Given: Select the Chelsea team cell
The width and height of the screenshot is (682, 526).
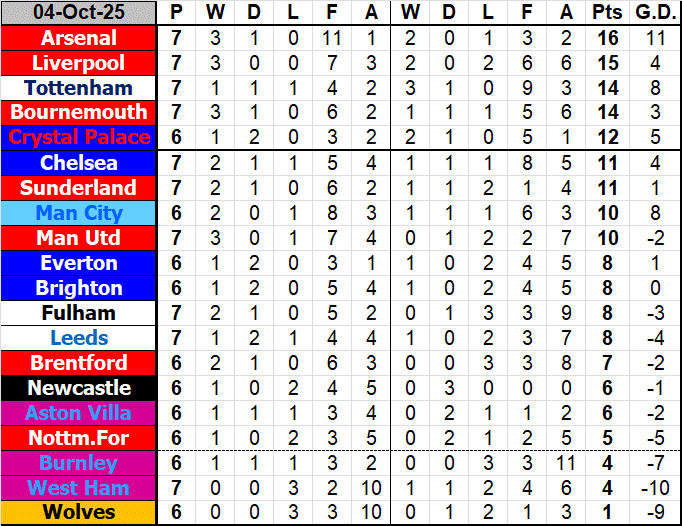Looking at the screenshot, I should [x=79, y=163].
